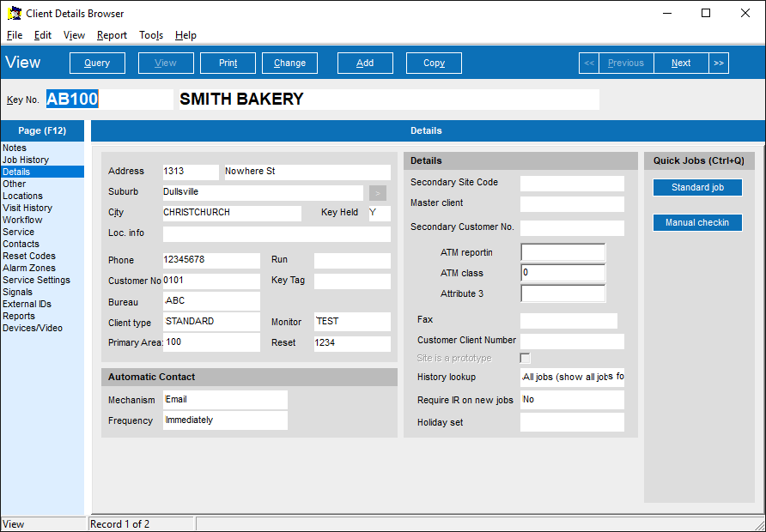Viewport: 766px width, 532px height.
Task: Open the Reset Codes page
Action: (42, 256)
